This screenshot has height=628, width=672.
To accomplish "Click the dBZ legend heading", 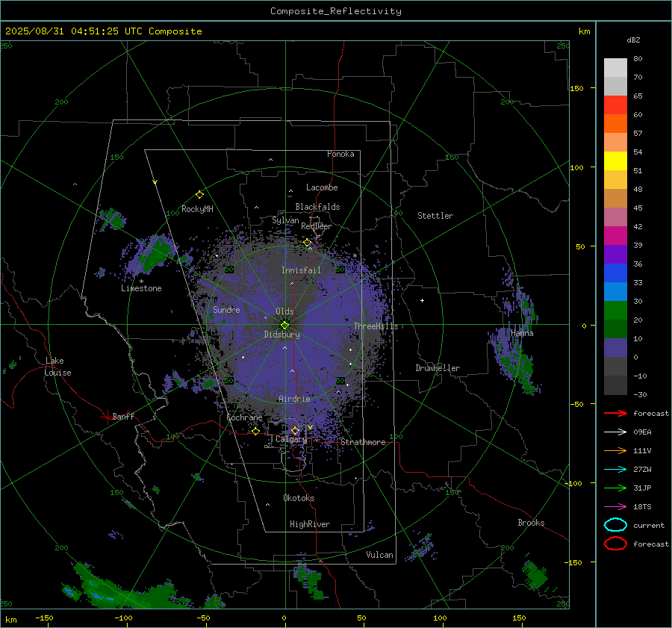I will coord(633,40).
